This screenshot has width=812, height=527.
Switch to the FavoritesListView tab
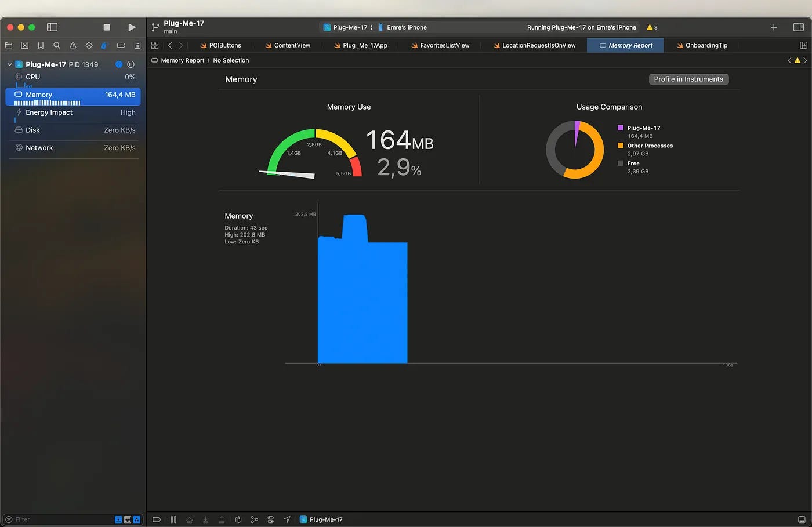tap(440, 45)
